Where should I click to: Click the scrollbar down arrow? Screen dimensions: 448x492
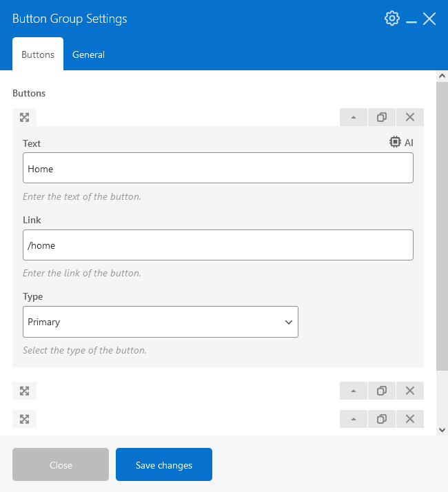[x=442, y=429]
